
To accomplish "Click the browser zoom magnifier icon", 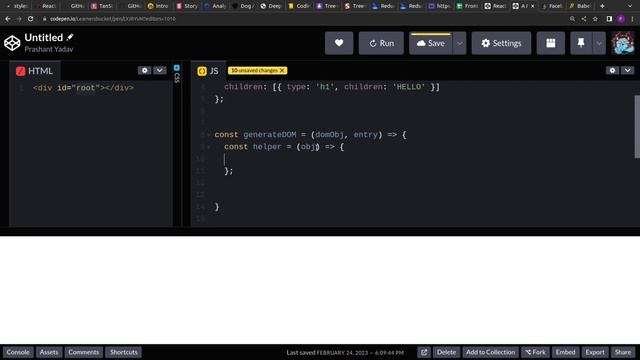I will (572, 19).
